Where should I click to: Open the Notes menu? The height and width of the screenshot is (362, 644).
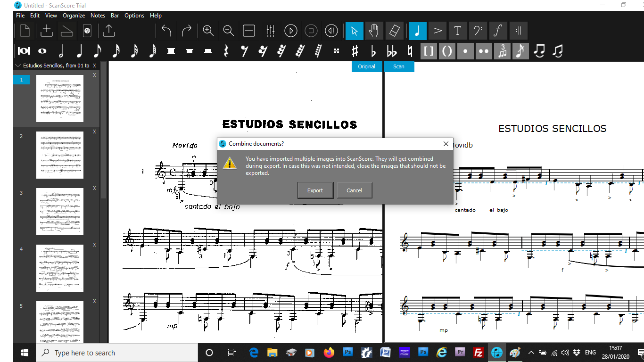pyautogui.click(x=98, y=16)
